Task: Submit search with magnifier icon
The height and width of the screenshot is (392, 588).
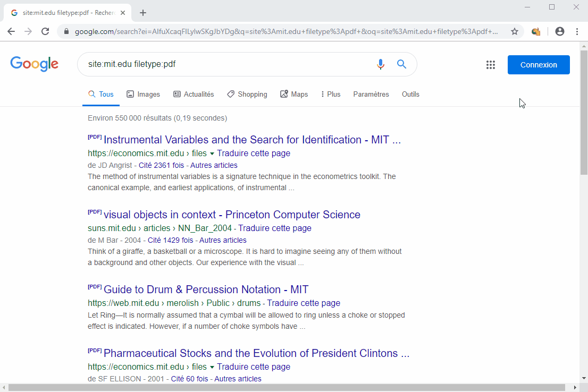Action: pyautogui.click(x=401, y=64)
